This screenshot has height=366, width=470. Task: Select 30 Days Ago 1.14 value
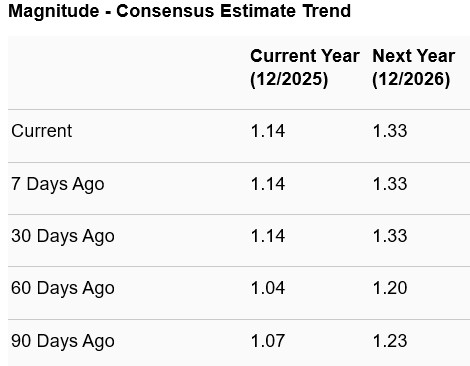pyautogui.click(x=268, y=236)
